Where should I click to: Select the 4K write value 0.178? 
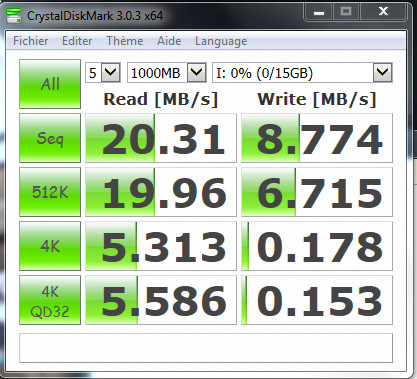click(317, 246)
